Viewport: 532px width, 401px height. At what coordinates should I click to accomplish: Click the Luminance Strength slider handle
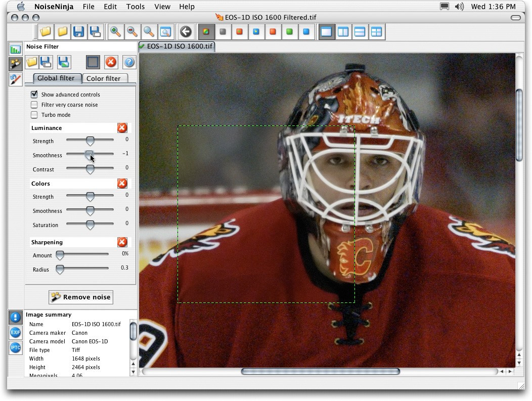point(90,141)
